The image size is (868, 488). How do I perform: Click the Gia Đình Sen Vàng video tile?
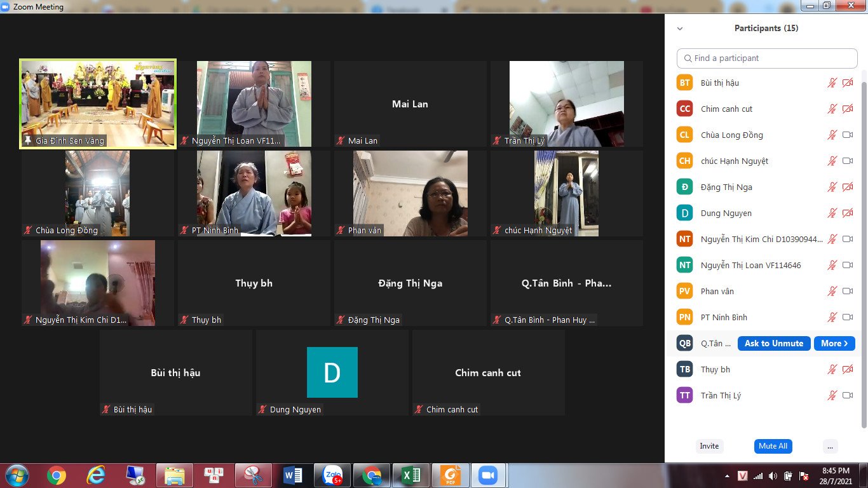click(x=98, y=104)
